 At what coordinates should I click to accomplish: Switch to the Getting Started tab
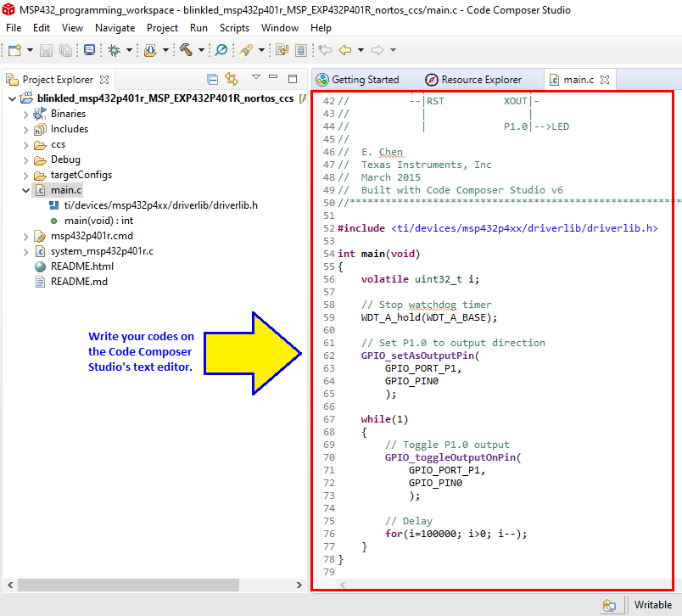363,78
